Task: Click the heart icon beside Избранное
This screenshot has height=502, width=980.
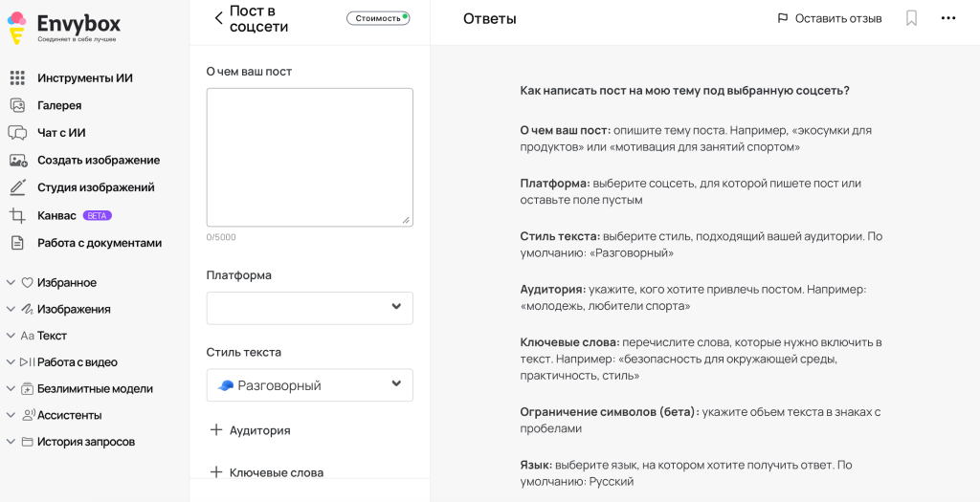Action: 27,283
